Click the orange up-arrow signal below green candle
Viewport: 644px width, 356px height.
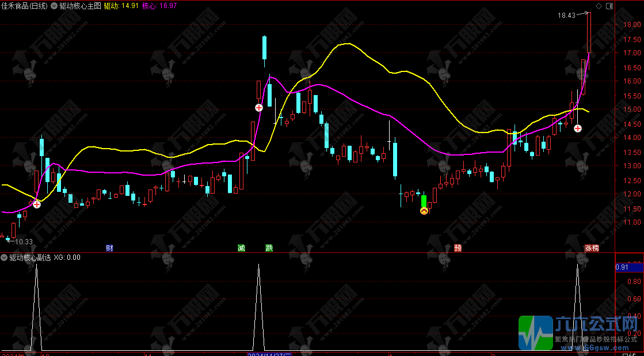[424, 211]
